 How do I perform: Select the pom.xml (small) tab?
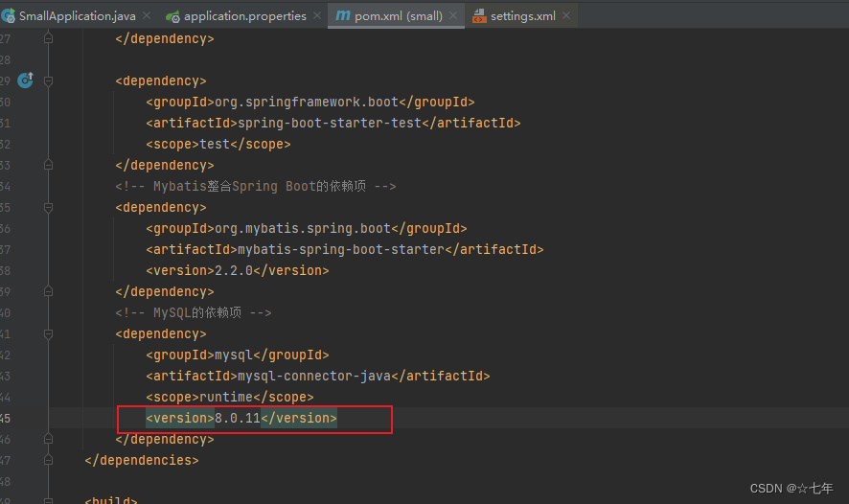(x=398, y=16)
